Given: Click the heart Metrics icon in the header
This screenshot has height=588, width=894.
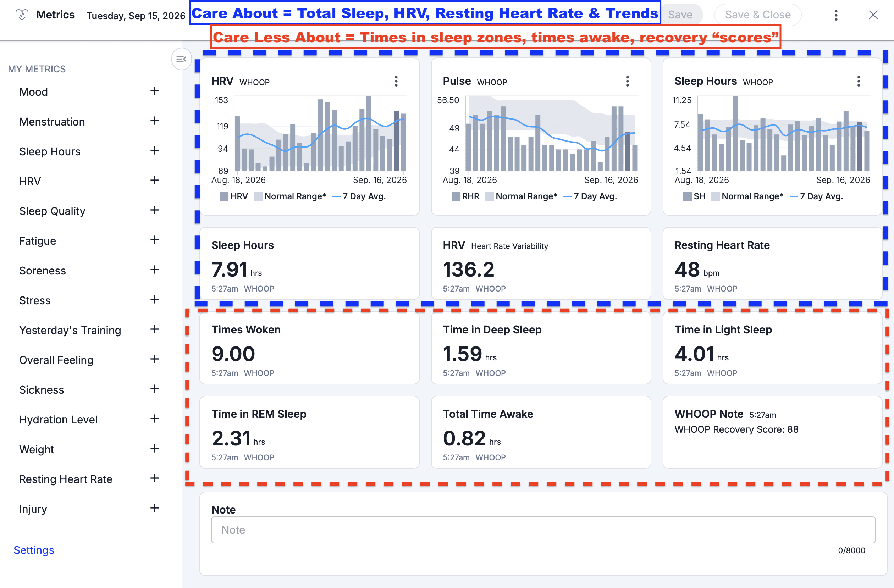Looking at the screenshot, I should 22,15.
